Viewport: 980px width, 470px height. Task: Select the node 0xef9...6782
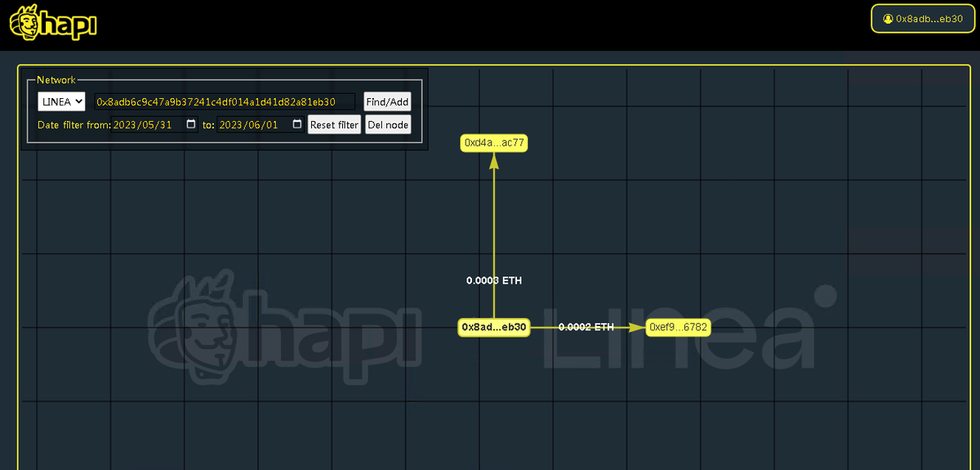click(x=678, y=327)
